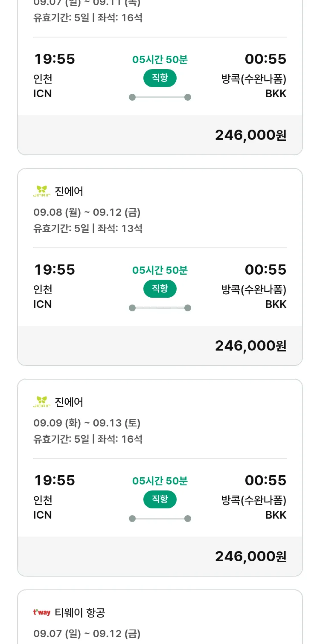Open the 진에어 airline name on the 09.09 card
320x644 pixels.
tap(69, 402)
